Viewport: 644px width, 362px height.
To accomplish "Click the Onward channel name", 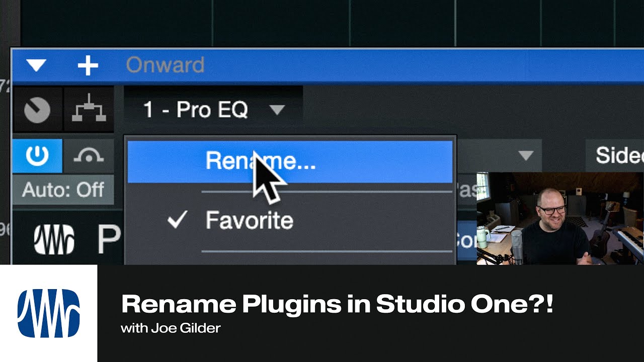I will 165,65.
